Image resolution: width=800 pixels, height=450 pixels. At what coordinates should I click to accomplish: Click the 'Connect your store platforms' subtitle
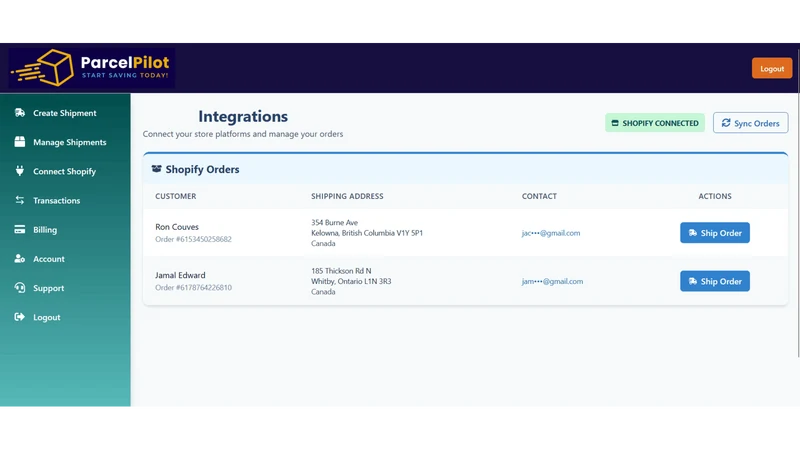point(243,134)
